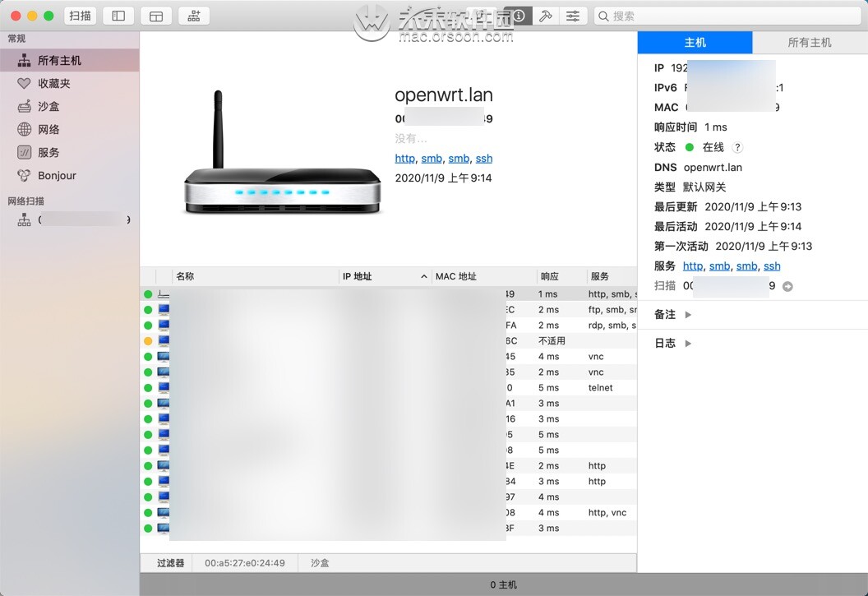Image resolution: width=868 pixels, height=596 pixels.
Task: Click the green status dot of the router row
Action: click(148, 294)
